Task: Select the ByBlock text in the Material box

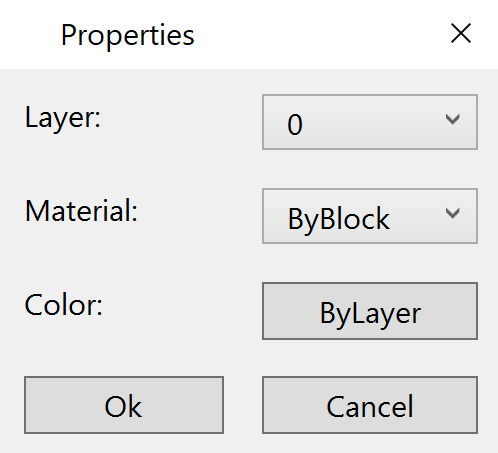Action: [339, 219]
